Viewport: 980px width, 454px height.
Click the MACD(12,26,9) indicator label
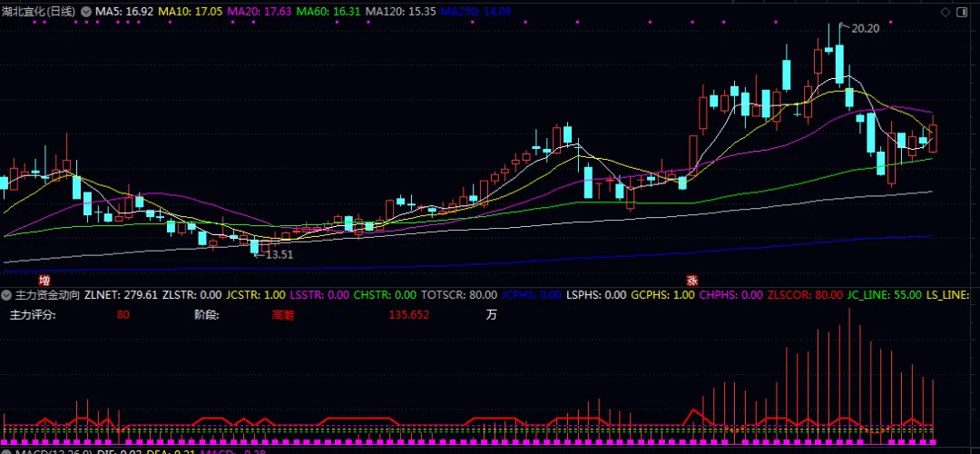point(53,451)
